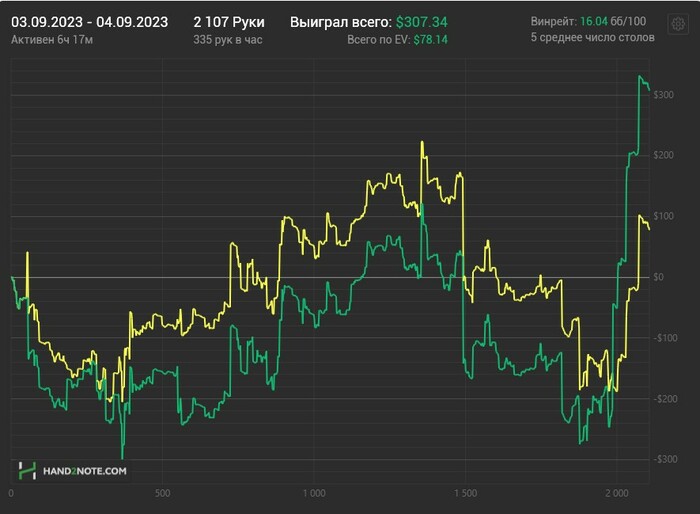The height and width of the screenshot is (514, 700).
Task: Click the total winnings value $307.34
Action: [x=421, y=22]
